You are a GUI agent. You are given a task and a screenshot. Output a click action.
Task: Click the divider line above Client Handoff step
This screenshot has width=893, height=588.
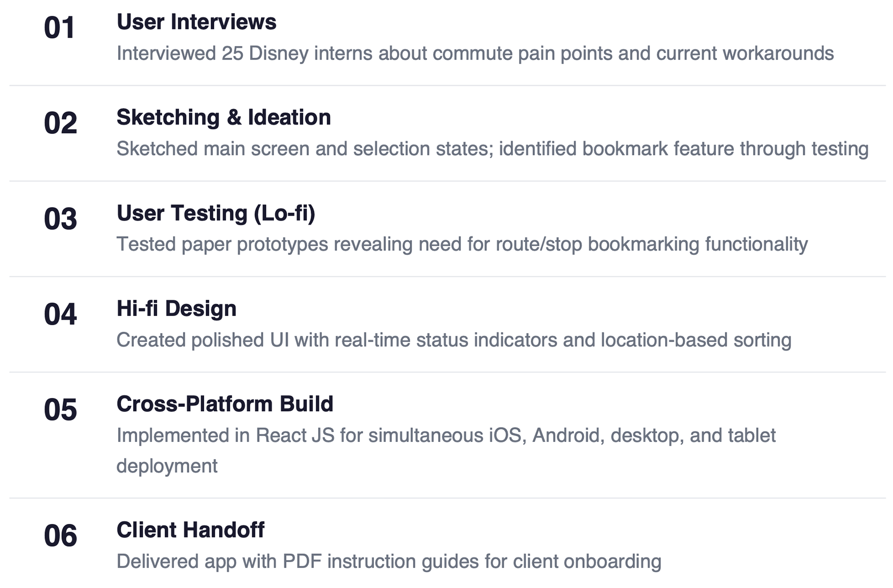[x=447, y=498]
